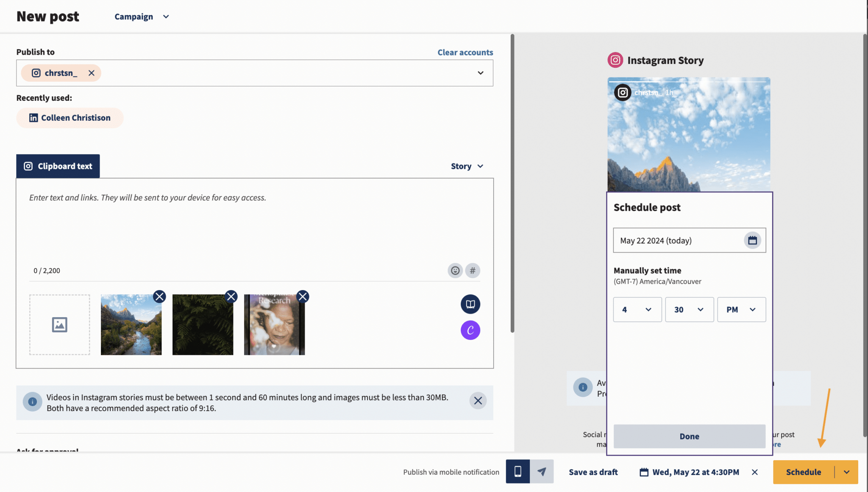Open the media library book icon
The image size is (868, 492).
coord(470,304)
